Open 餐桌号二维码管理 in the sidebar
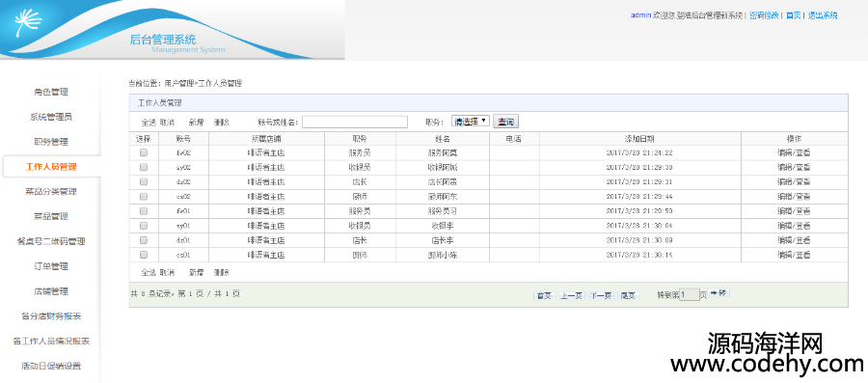 51,241
